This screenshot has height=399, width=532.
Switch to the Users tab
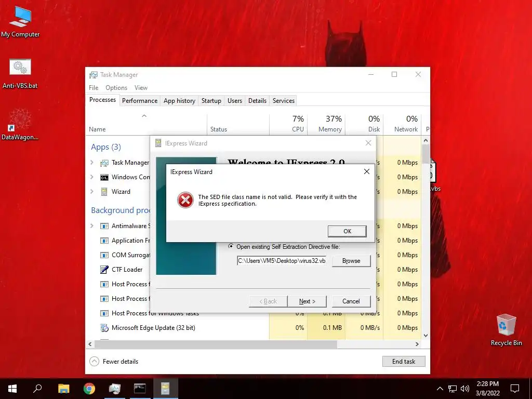tap(235, 100)
